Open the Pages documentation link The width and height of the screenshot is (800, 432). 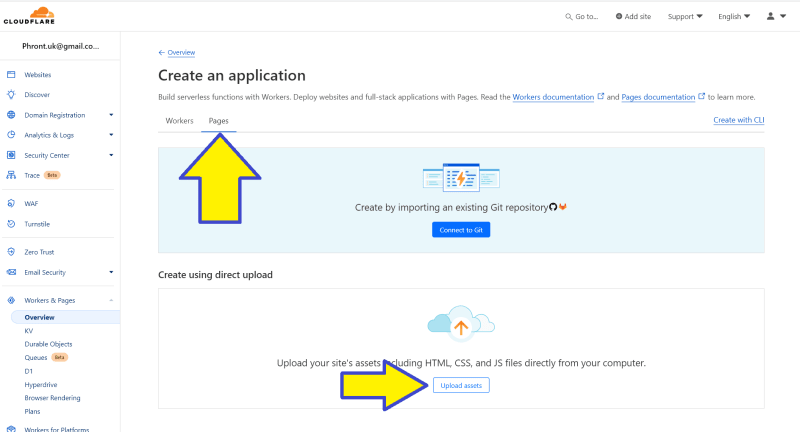tap(658, 97)
